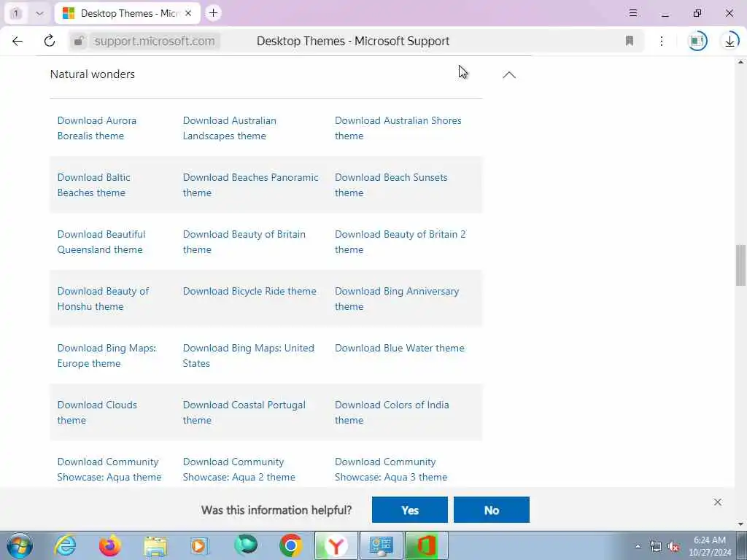The width and height of the screenshot is (747, 560).
Task: Go back using the browser back arrow
Action: [x=18, y=41]
